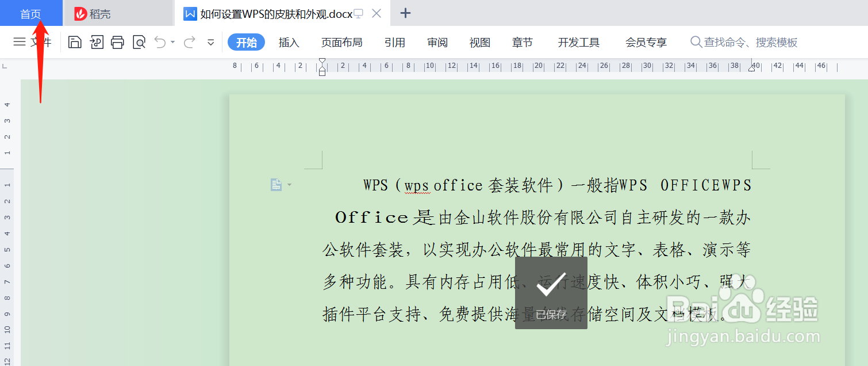Open the 插入 ribbon tab
This screenshot has width=868, height=366.
tap(289, 43)
